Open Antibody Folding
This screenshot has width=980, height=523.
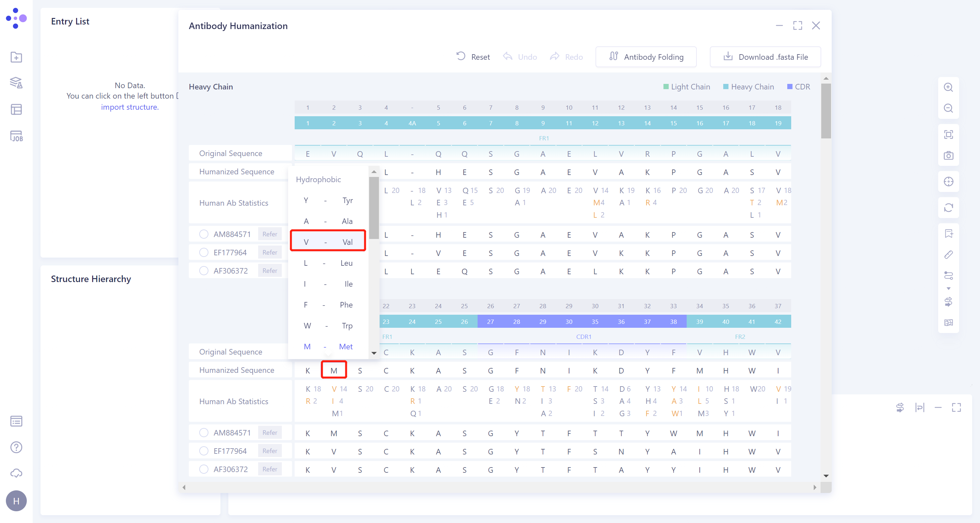pyautogui.click(x=646, y=56)
